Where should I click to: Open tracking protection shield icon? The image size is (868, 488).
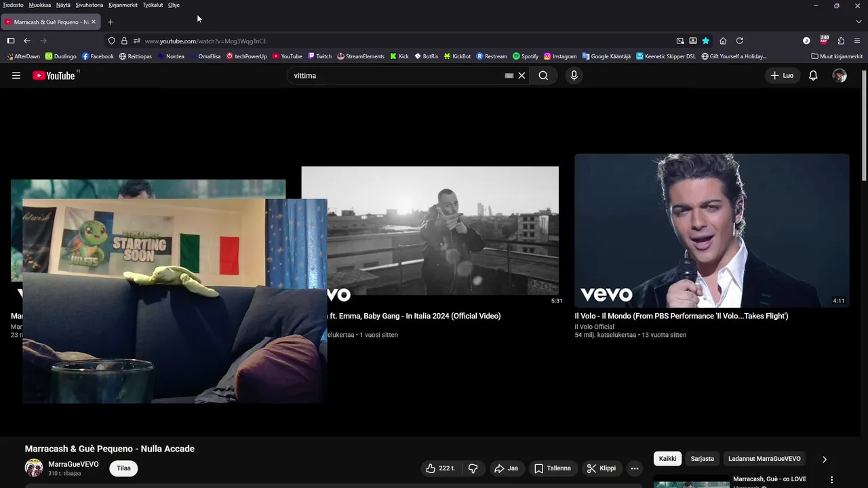coord(112,41)
